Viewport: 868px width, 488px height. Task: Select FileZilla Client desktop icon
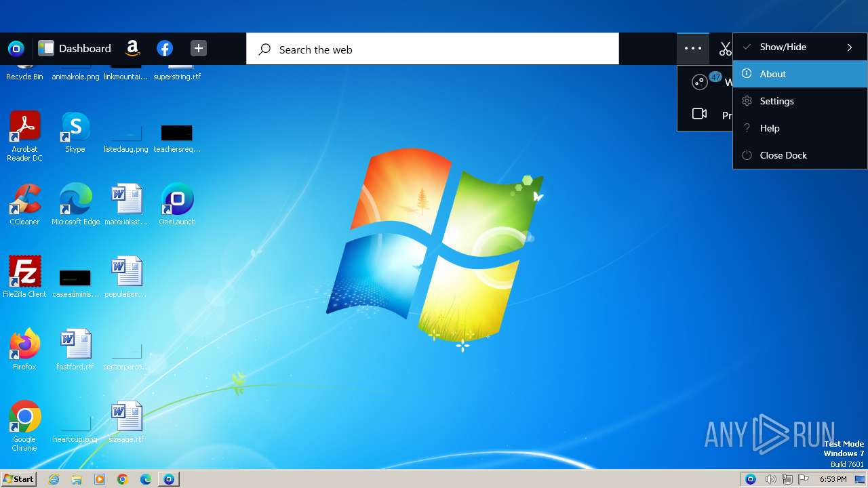click(x=24, y=277)
